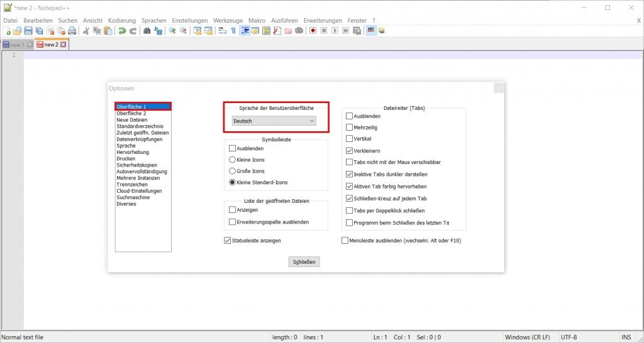Click the Cut scissors toolbar icon
The height and width of the screenshot is (343, 644).
(x=86, y=31)
